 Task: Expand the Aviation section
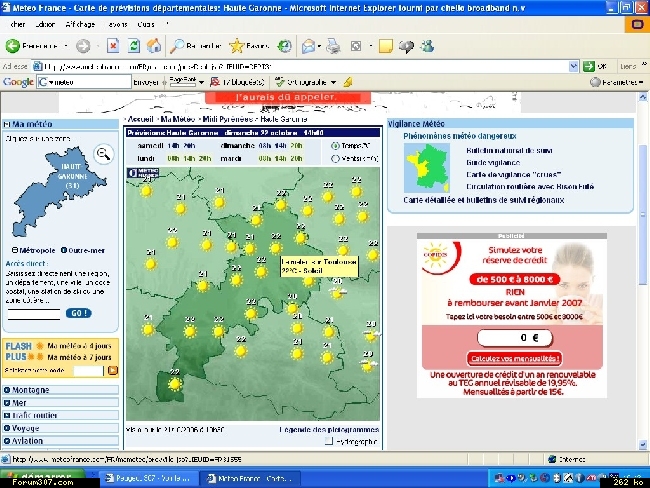click(x=61, y=441)
